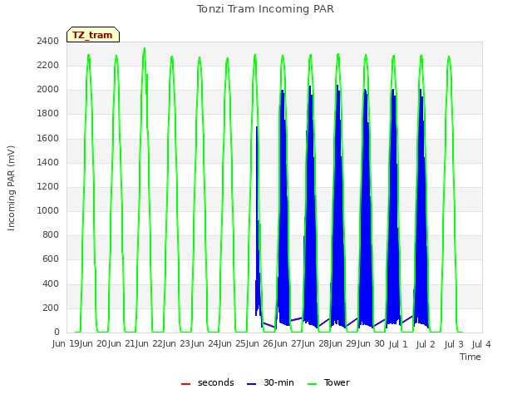Click the 600 y-axis value
Image resolution: width=532 pixels, height=399 pixels.
click(51, 259)
